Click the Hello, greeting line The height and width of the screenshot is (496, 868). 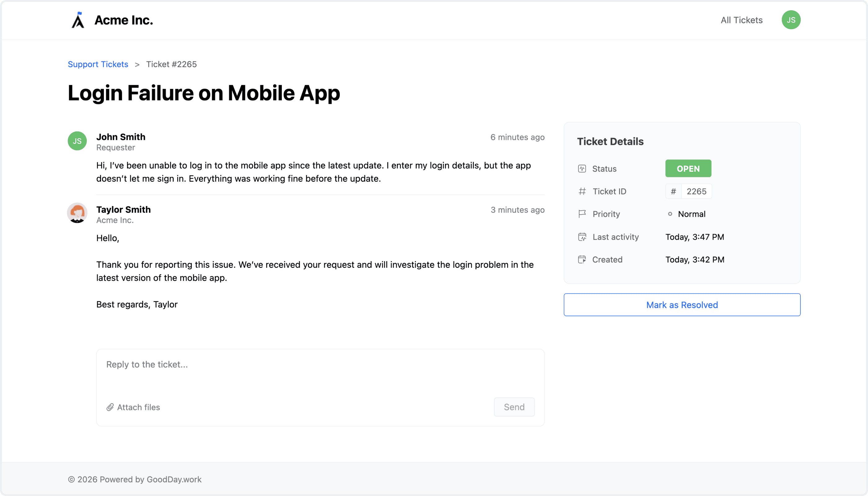click(108, 238)
